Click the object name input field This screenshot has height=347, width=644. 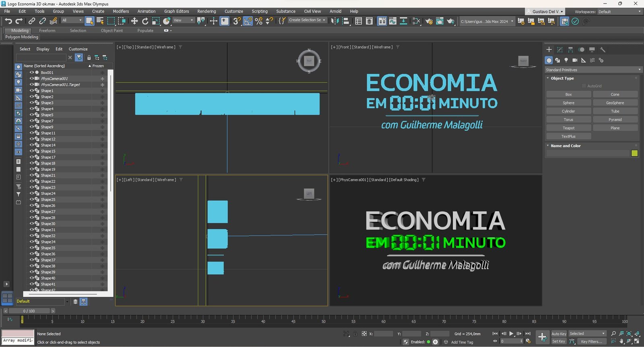coord(587,154)
